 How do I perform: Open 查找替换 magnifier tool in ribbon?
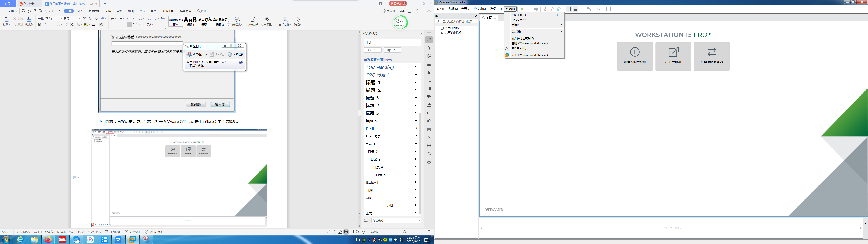coord(285,21)
